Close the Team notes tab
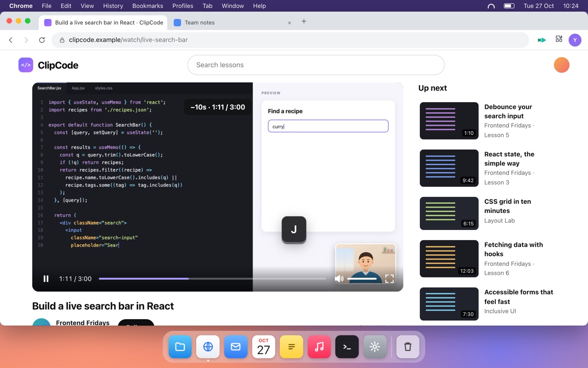 tap(289, 23)
